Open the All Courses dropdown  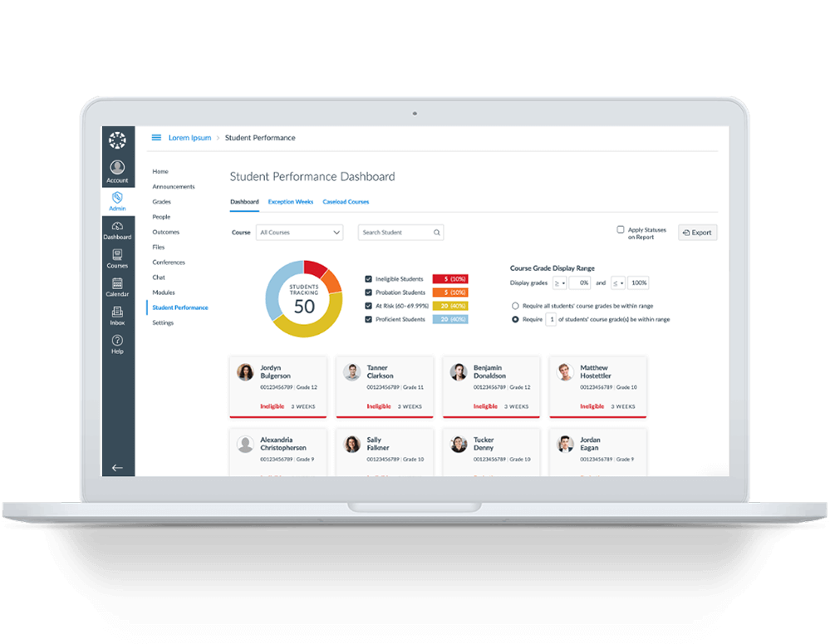(299, 232)
